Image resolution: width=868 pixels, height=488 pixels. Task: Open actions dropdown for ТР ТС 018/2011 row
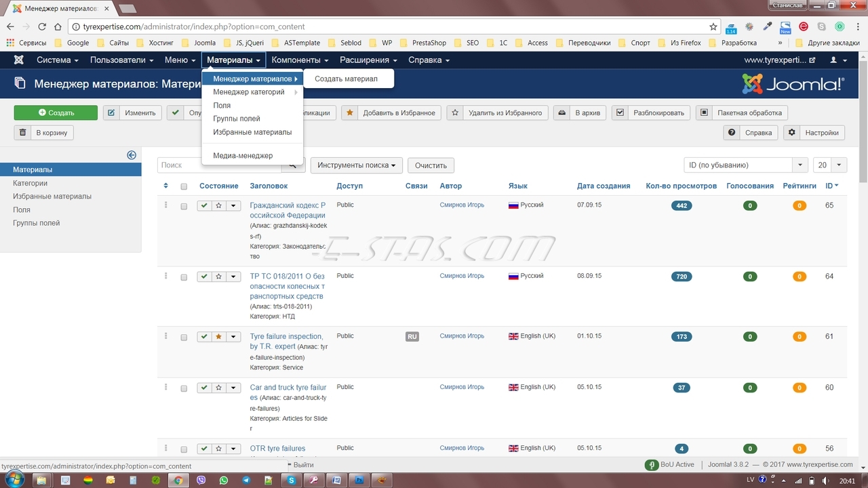coord(233,277)
